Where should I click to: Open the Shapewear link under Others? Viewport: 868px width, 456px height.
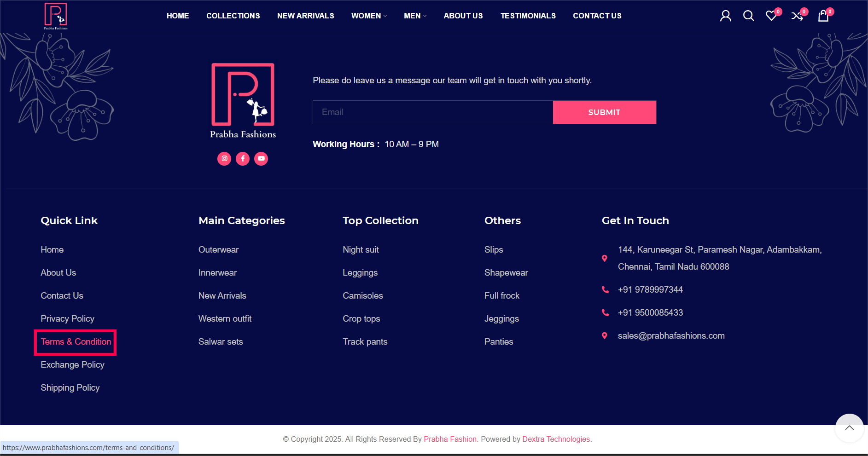[x=507, y=273]
